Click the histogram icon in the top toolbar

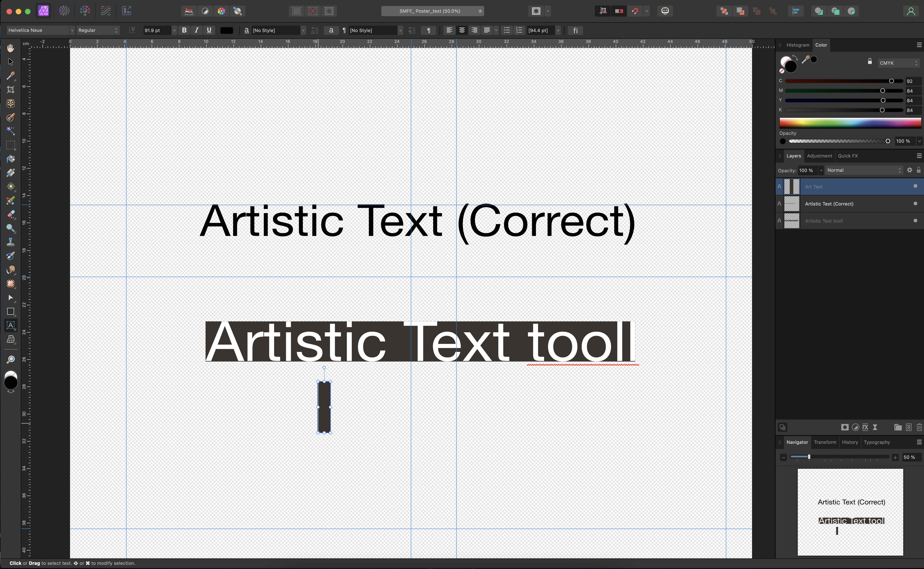[x=189, y=11]
